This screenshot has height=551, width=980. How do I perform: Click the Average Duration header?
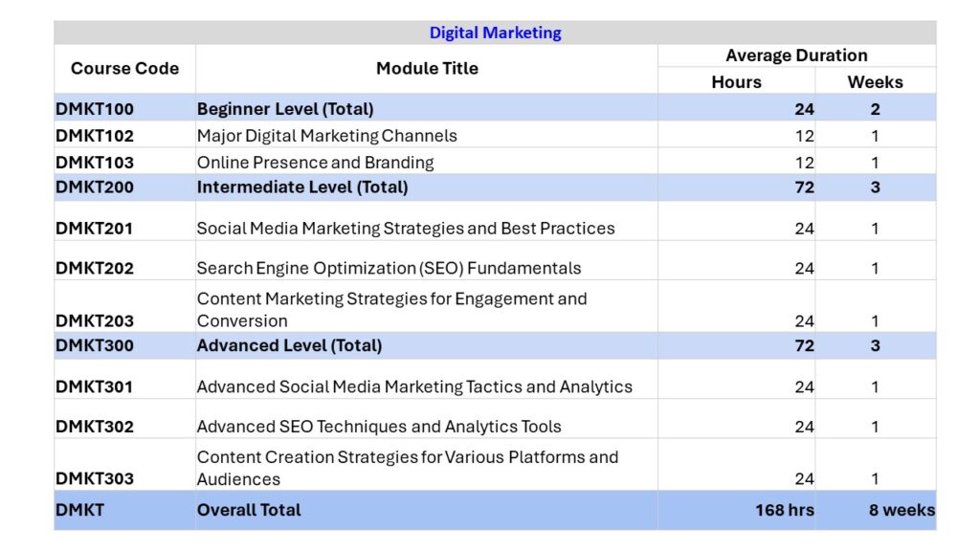tap(796, 55)
